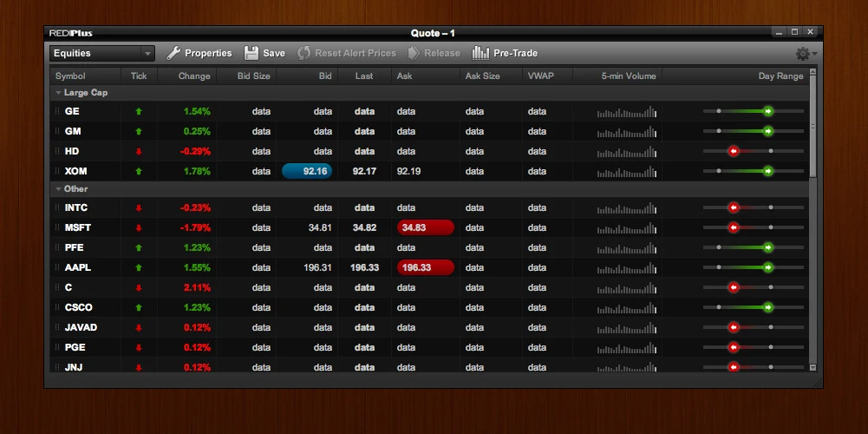Click the AAPL up tick arrow

[139, 267]
